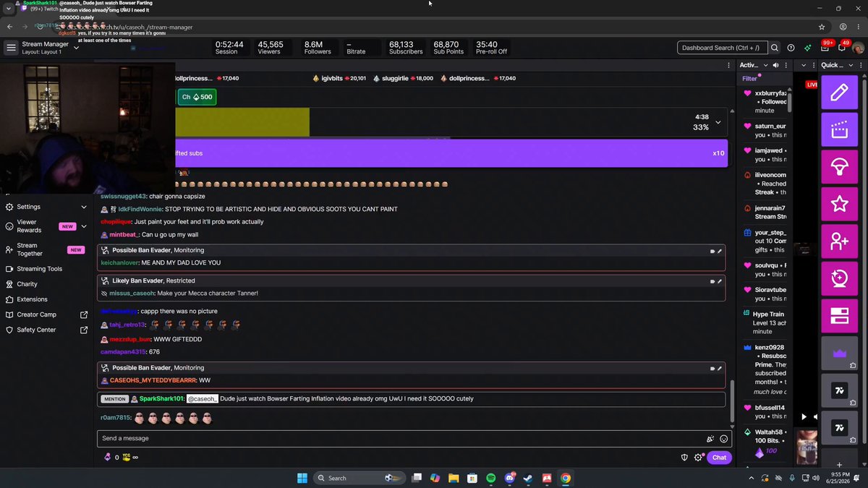The height and width of the screenshot is (488, 868).
Task: Open Steam from the taskbar
Action: pos(528,478)
